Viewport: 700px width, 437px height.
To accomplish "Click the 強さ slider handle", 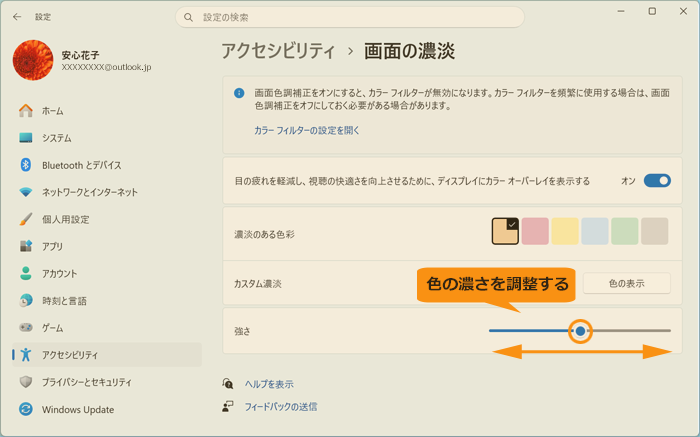I will point(580,331).
